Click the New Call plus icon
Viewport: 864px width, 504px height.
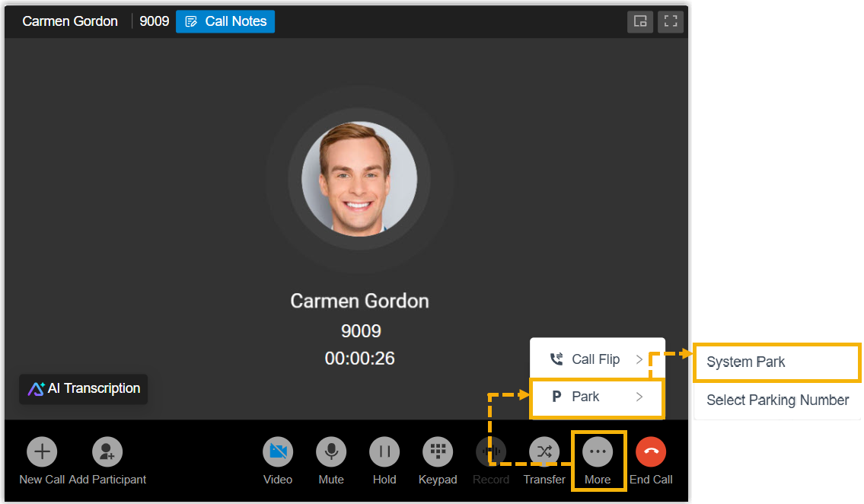[x=42, y=452]
